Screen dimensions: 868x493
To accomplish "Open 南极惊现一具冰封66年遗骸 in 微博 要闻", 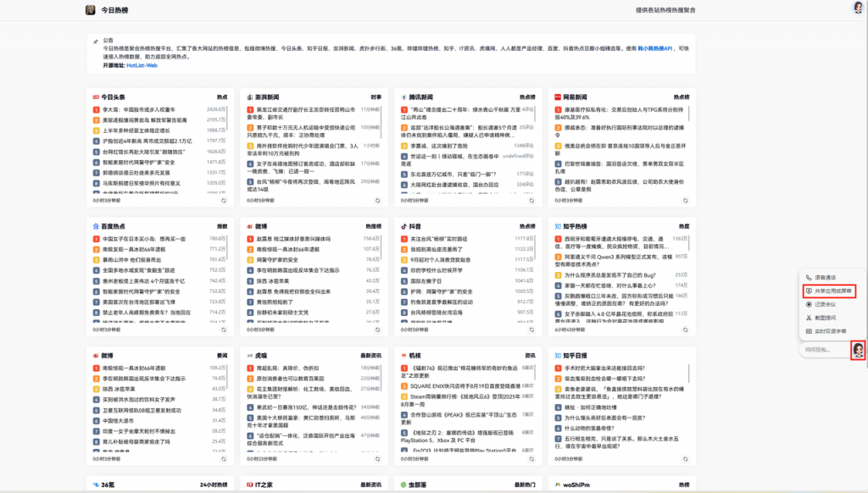I will pos(134,368).
